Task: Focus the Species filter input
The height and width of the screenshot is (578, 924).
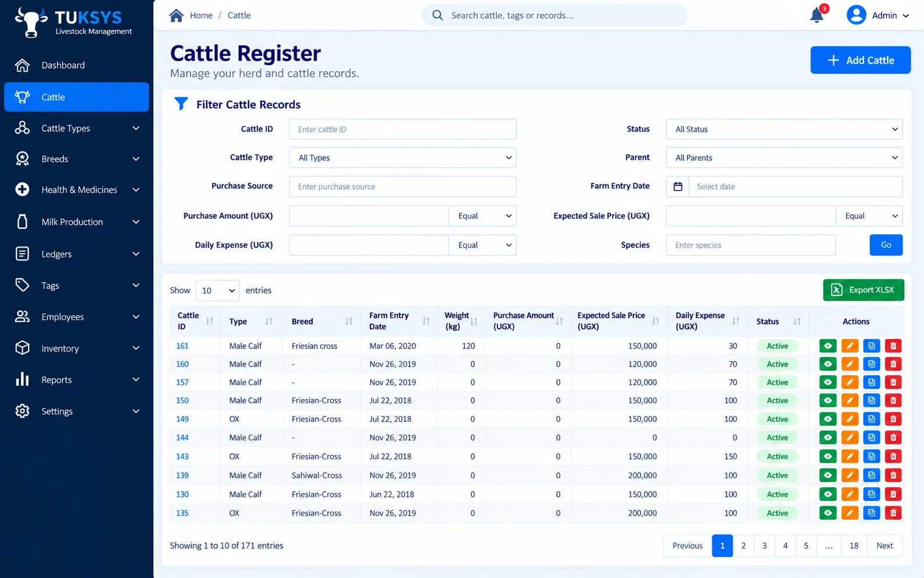Action: pyautogui.click(x=751, y=245)
